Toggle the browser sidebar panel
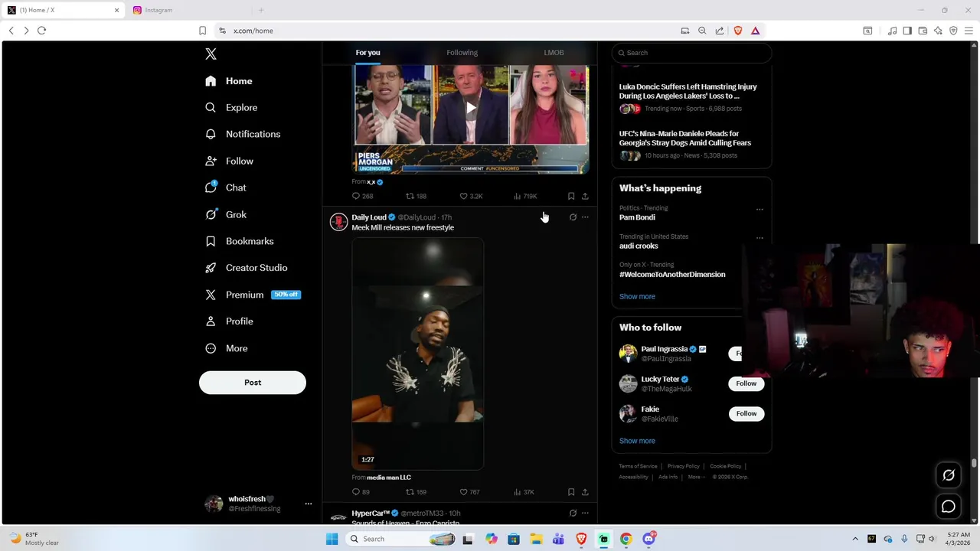The width and height of the screenshot is (980, 551). (907, 31)
